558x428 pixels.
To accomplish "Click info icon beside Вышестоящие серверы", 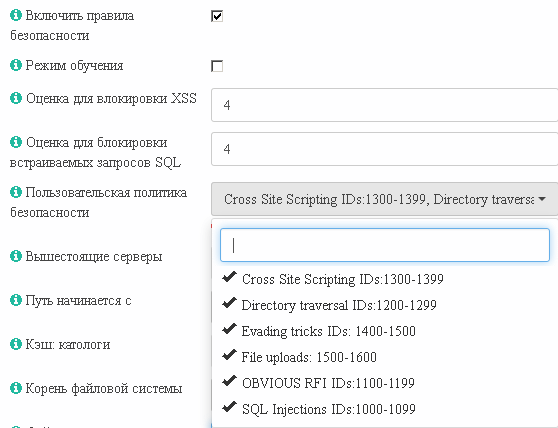I will click(x=16, y=256).
